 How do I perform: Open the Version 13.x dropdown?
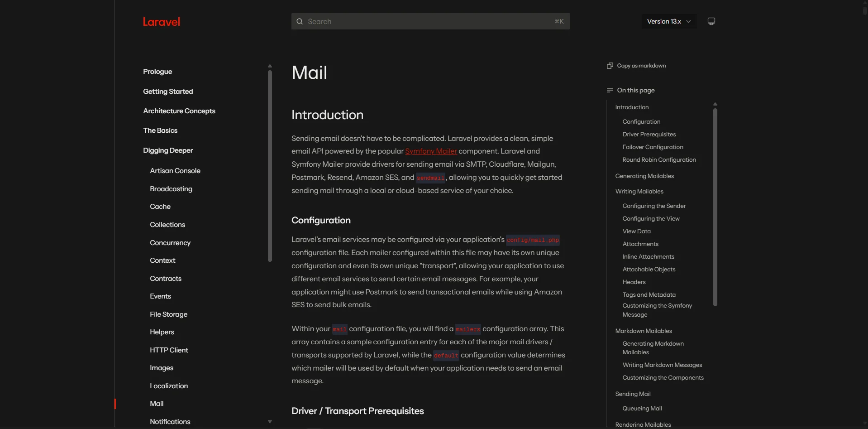coord(669,21)
